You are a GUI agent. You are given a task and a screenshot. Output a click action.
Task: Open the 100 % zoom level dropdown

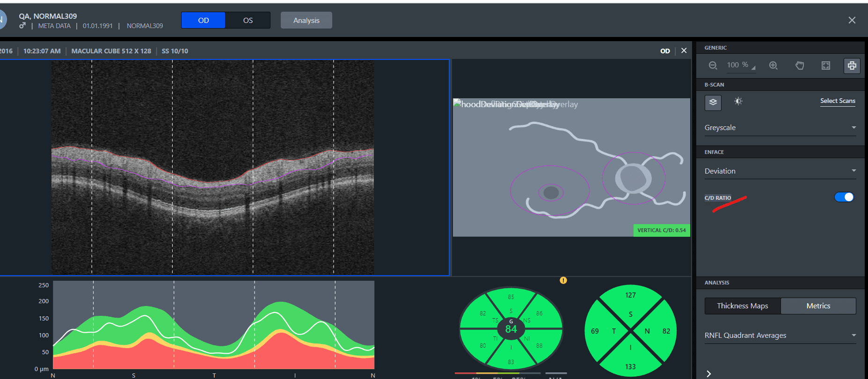[741, 66]
